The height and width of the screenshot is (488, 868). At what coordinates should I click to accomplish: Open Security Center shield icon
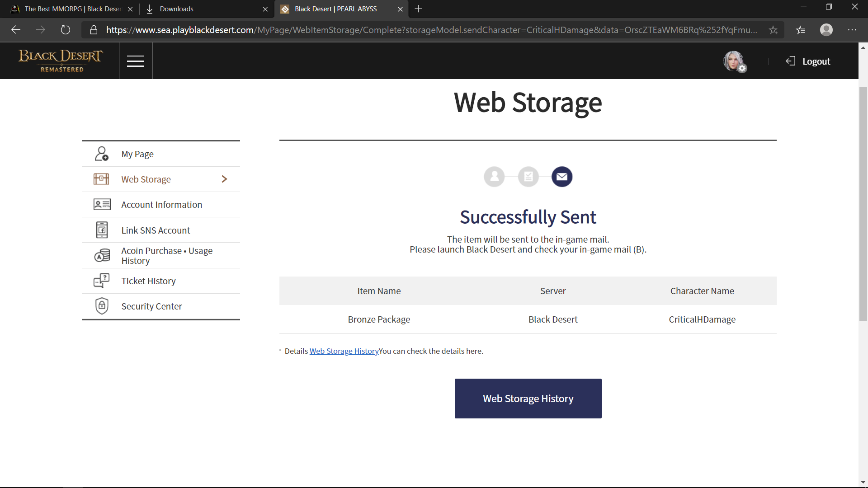click(102, 306)
